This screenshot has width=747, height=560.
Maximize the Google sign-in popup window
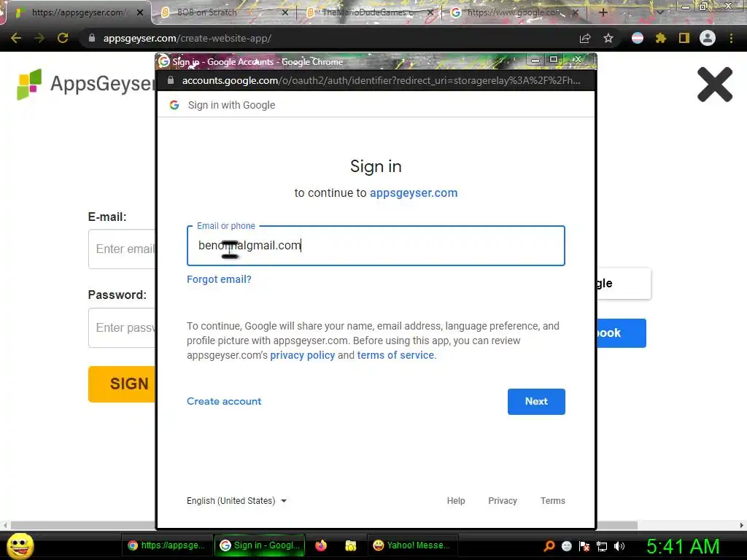tap(553, 60)
